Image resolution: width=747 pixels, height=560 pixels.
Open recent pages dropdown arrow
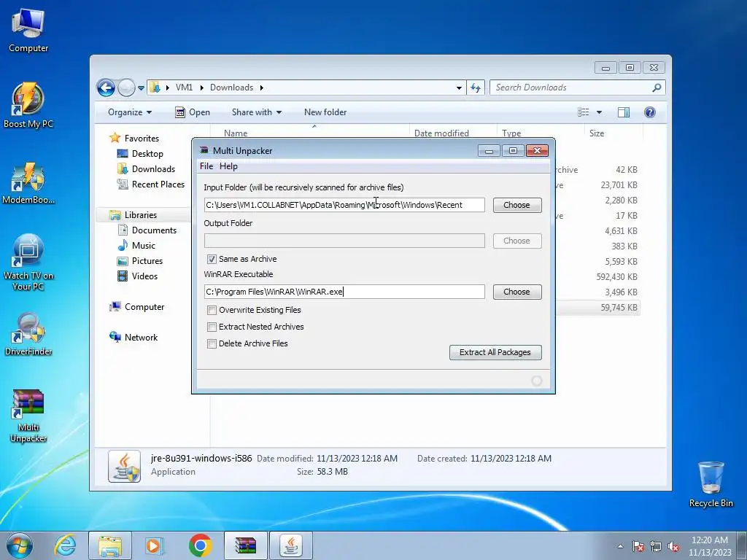click(141, 87)
